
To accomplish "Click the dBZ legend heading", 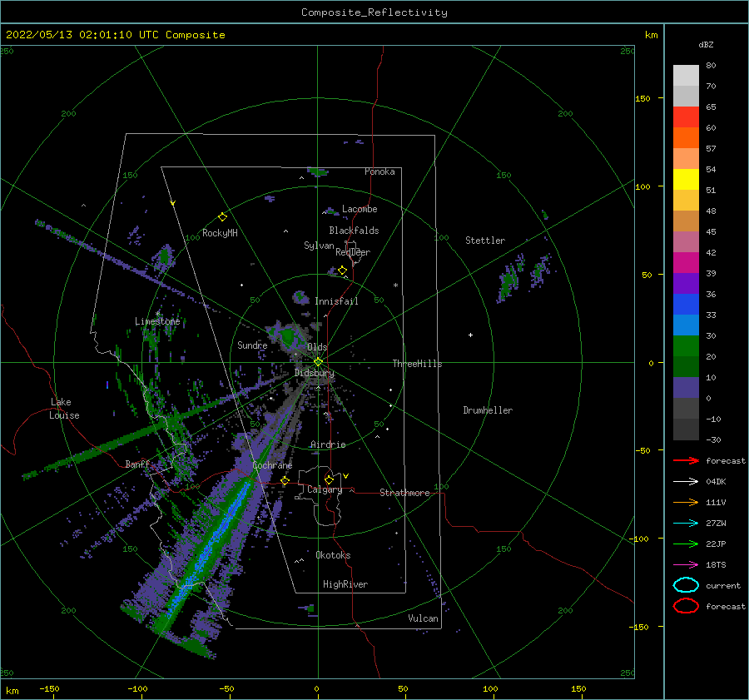I will pos(706,45).
